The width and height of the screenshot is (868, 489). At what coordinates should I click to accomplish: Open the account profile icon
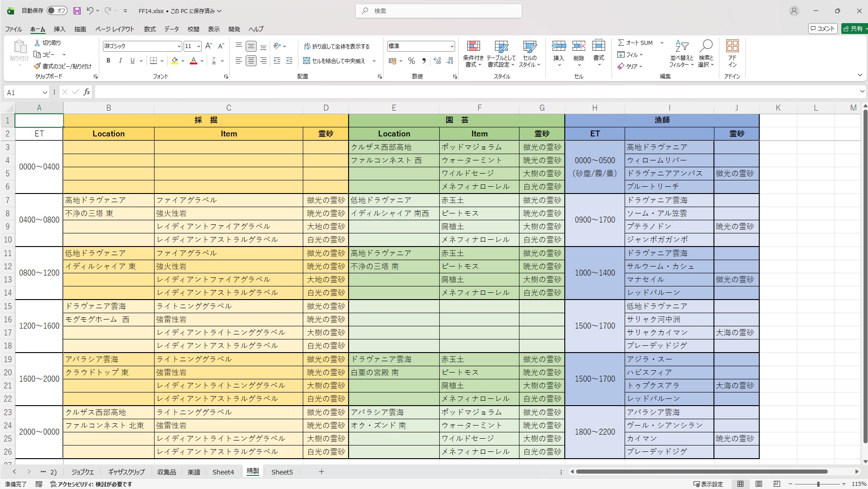(x=794, y=11)
